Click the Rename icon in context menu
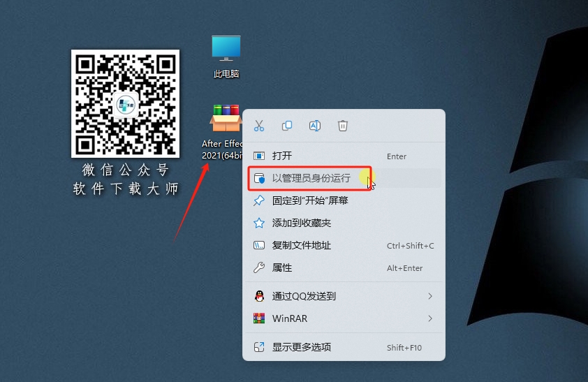 tap(315, 126)
